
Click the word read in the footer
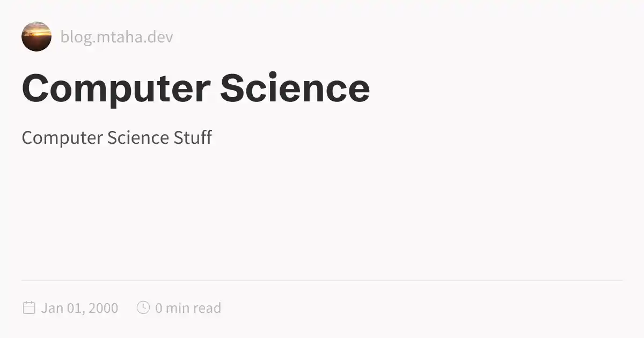coord(207,308)
